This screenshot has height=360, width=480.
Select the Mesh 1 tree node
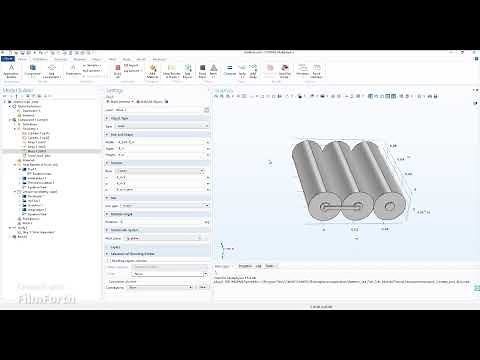pos(24,223)
